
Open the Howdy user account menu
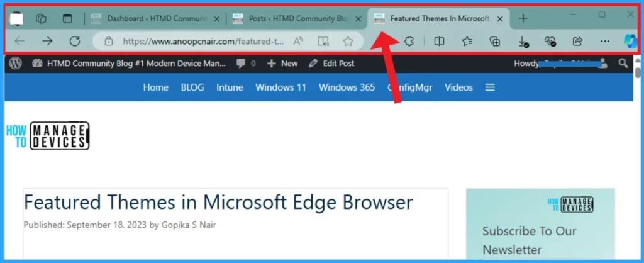tap(560, 64)
